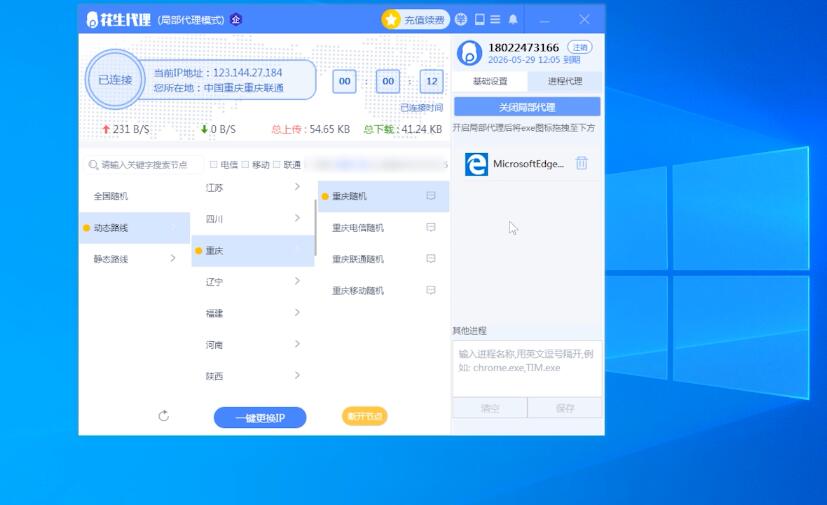Expand the 辽宁 province chevron
The height and width of the screenshot is (505, 827).
tap(297, 281)
